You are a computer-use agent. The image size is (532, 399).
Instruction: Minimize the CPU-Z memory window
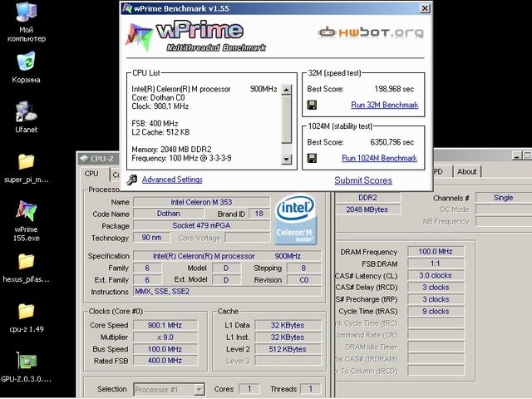coord(517,155)
